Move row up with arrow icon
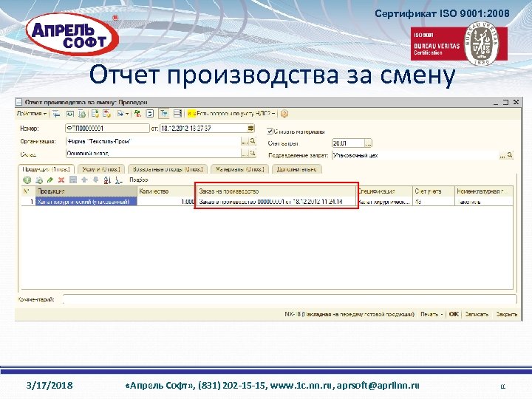The width and height of the screenshot is (532, 399). (84, 180)
